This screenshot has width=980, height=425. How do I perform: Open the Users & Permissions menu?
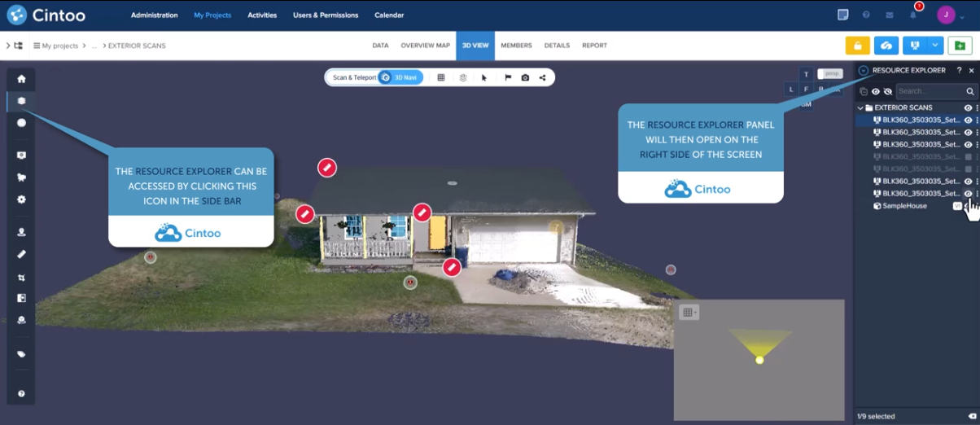tap(326, 15)
